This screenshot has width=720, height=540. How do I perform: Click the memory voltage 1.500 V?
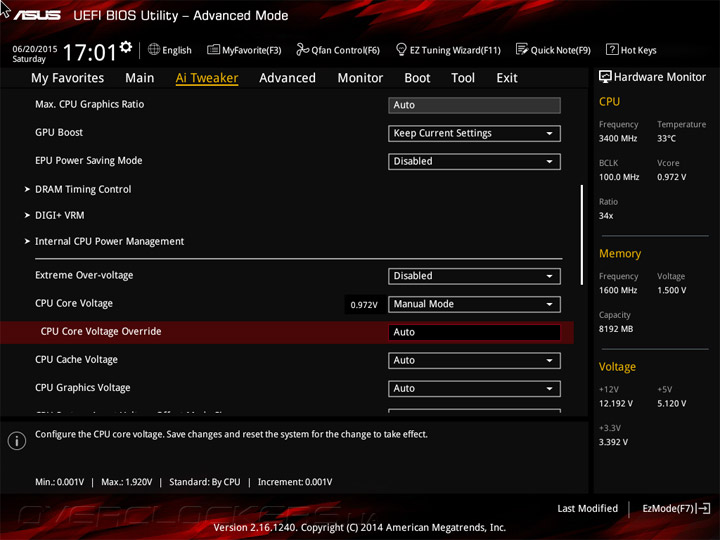[671, 290]
